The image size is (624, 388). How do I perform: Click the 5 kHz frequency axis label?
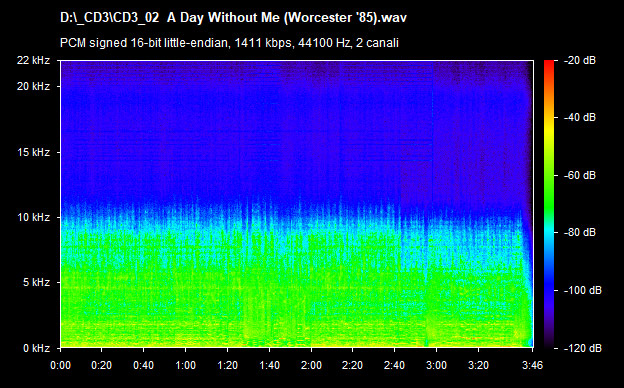pyautogui.click(x=36, y=283)
